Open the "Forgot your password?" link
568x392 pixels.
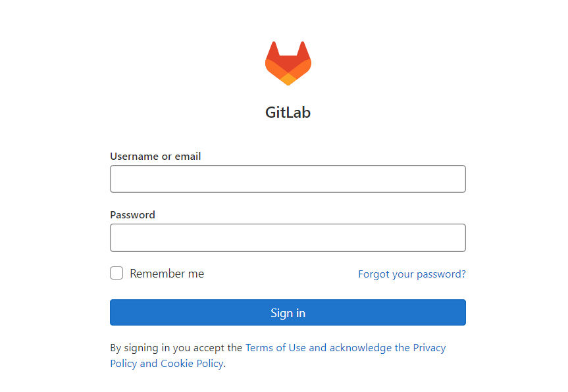412,274
